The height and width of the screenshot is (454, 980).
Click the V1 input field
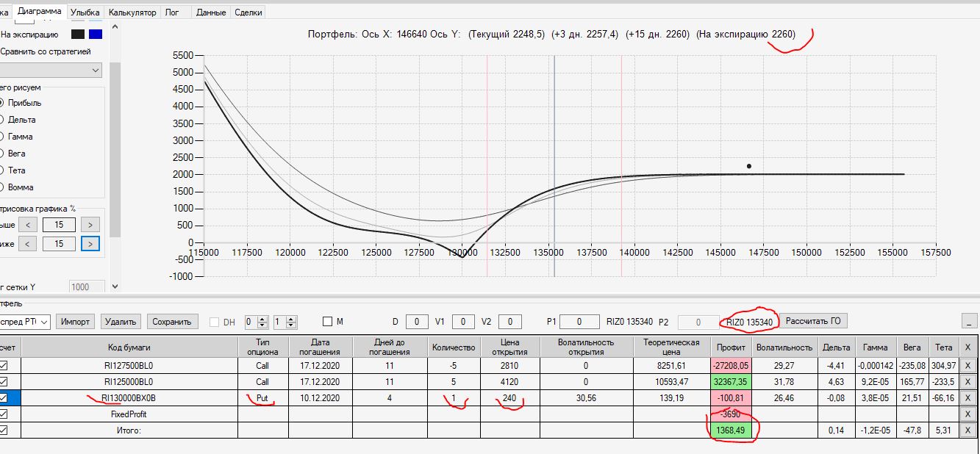click(463, 321)
